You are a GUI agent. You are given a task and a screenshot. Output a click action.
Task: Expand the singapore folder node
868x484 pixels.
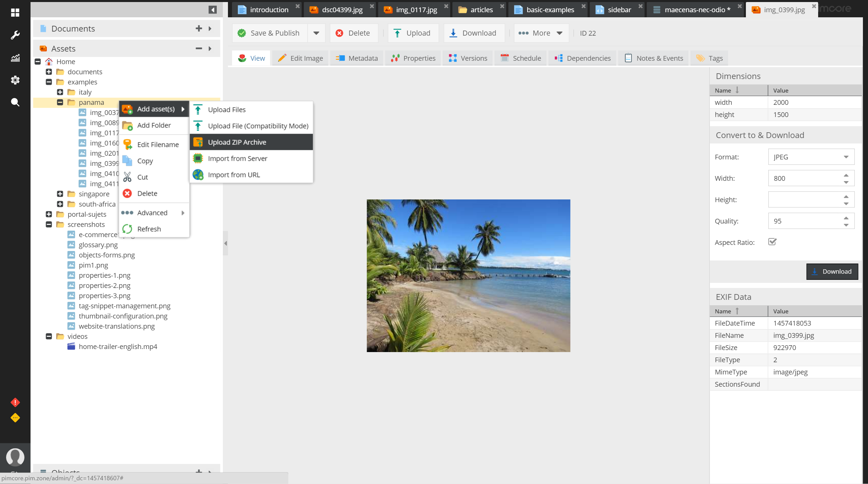tap(60, 194)
